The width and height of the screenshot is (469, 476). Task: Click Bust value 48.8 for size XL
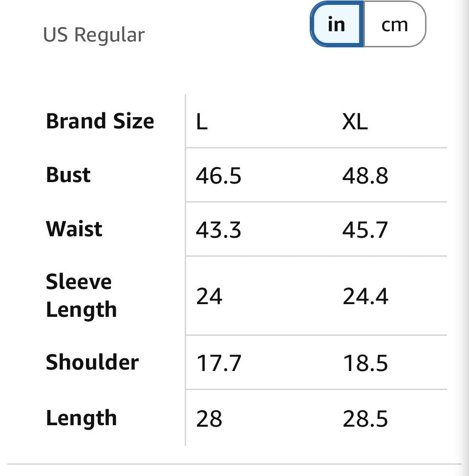point(365,175)
